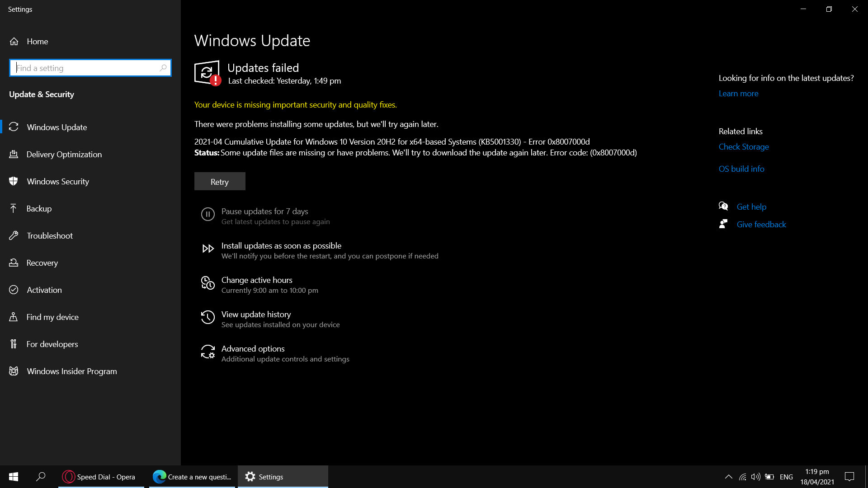Click the Retry button
This screenshot has width=868, height=488.
[220, 181]
